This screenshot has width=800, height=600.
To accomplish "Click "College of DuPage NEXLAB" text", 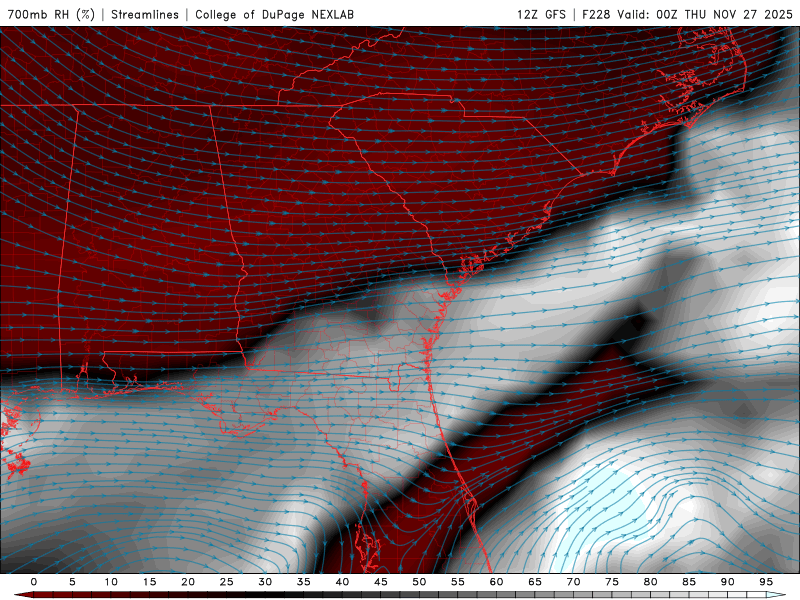I will (274, 14).
